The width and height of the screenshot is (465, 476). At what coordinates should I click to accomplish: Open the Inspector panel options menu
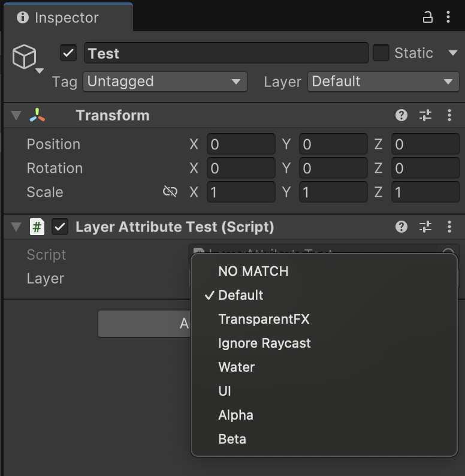[448, 17]
